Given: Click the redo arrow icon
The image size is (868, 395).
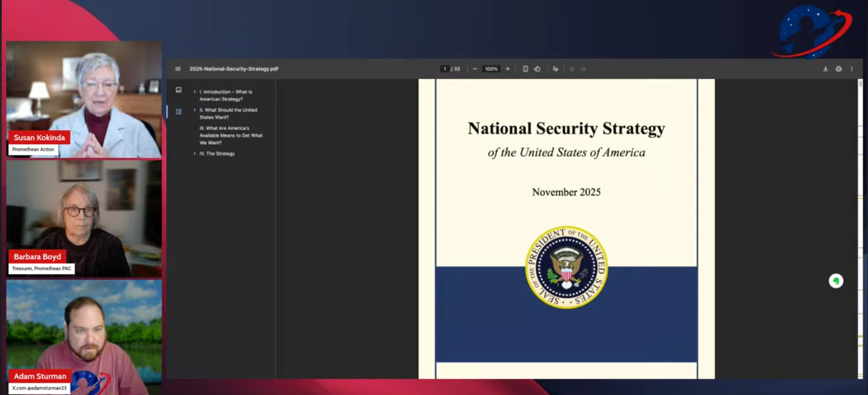Looking at the screenshot, I should (583, 69).
